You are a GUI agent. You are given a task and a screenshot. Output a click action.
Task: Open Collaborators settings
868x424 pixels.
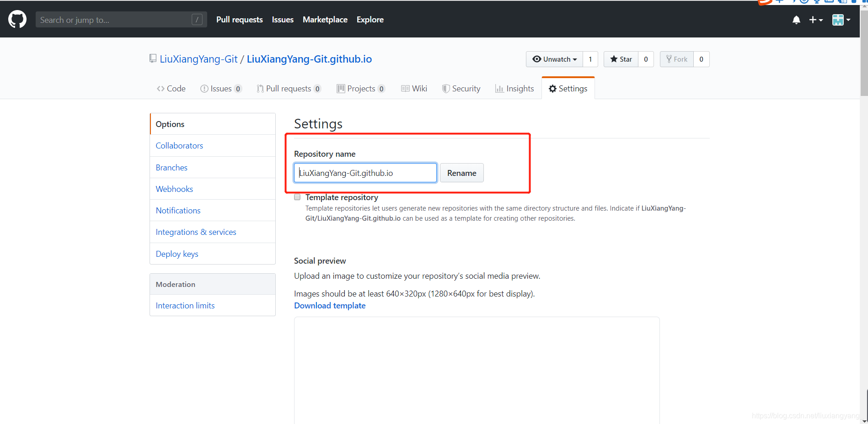click(213, 146)
